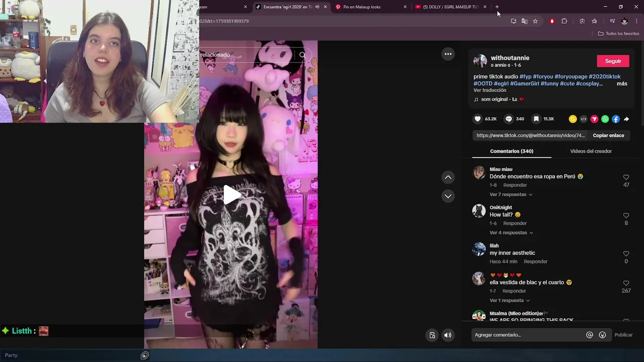The image size is (644, 362).
Task: Like Miau miau's comment
Action: pyautogui.click(x=626, y=177)
